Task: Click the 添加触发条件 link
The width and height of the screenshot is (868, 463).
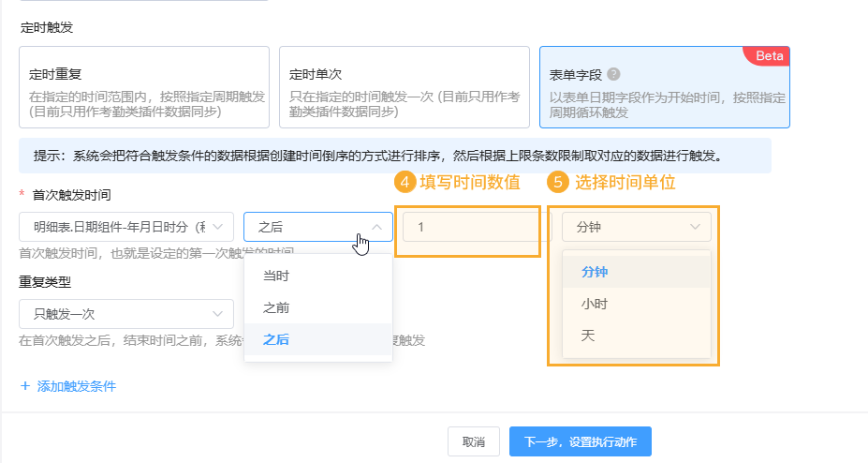Action: click(77, 386)
